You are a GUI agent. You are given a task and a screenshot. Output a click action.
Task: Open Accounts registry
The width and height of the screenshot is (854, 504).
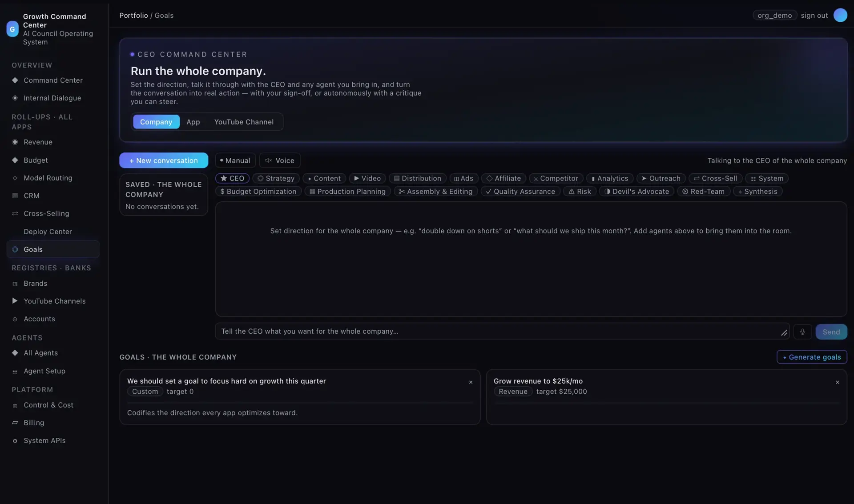pyautogui.click(x=53, y=319)
